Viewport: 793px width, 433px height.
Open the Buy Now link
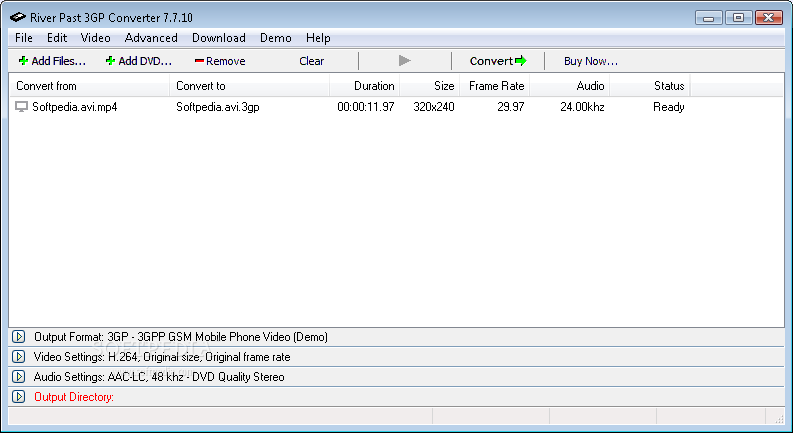tap(591, 61)
